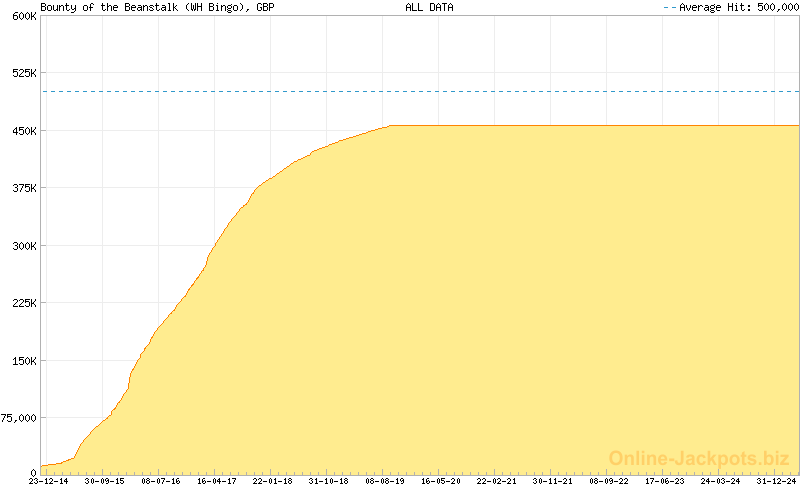Screen dimensions: 800x490
Task: Select the 375K y-axis label
Action: coord(23,188)
